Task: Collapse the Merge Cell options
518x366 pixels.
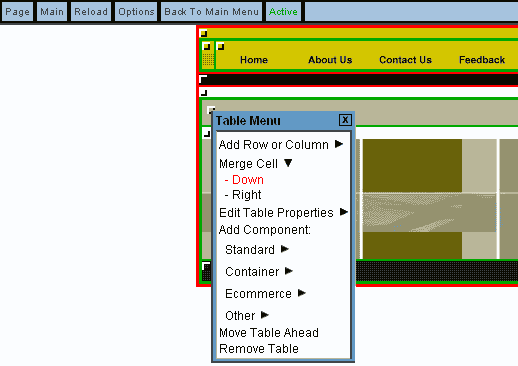Action: 256,164
